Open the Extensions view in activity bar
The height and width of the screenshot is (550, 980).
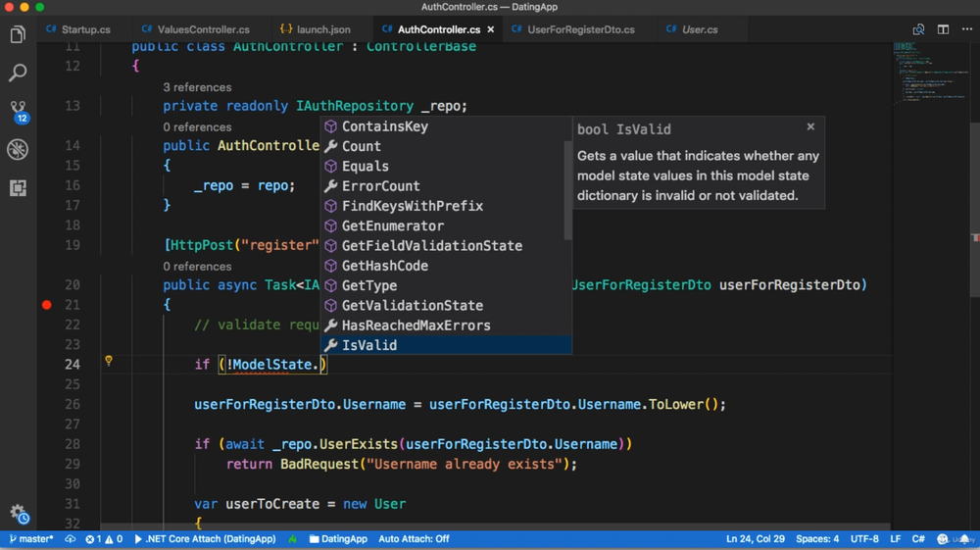click(18, 187)
